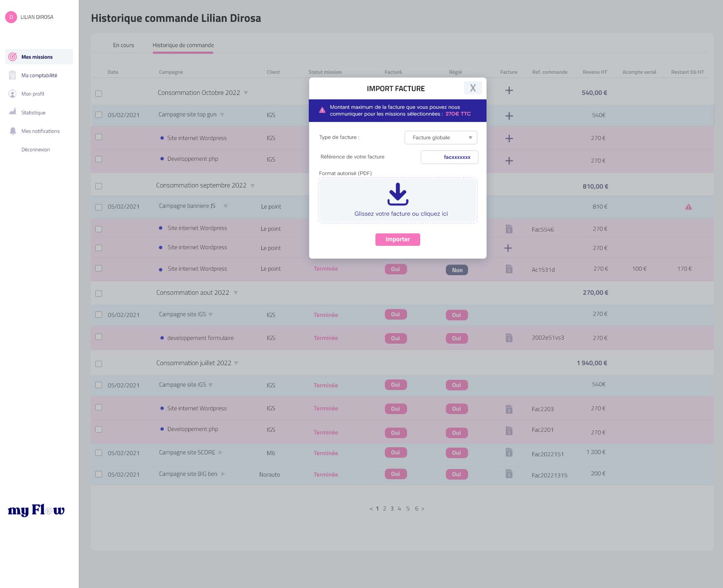The width and height of the screenshot is (723, 588).
Task: Select checkbox for developpement formulaire row
Action: [x=99, y=337]
